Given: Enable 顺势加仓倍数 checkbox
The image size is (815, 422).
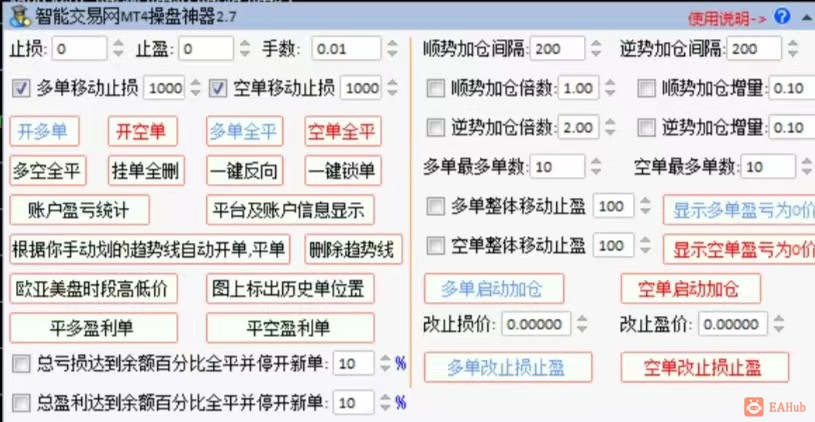Looking at the screenshot, I should coord(436,89).
